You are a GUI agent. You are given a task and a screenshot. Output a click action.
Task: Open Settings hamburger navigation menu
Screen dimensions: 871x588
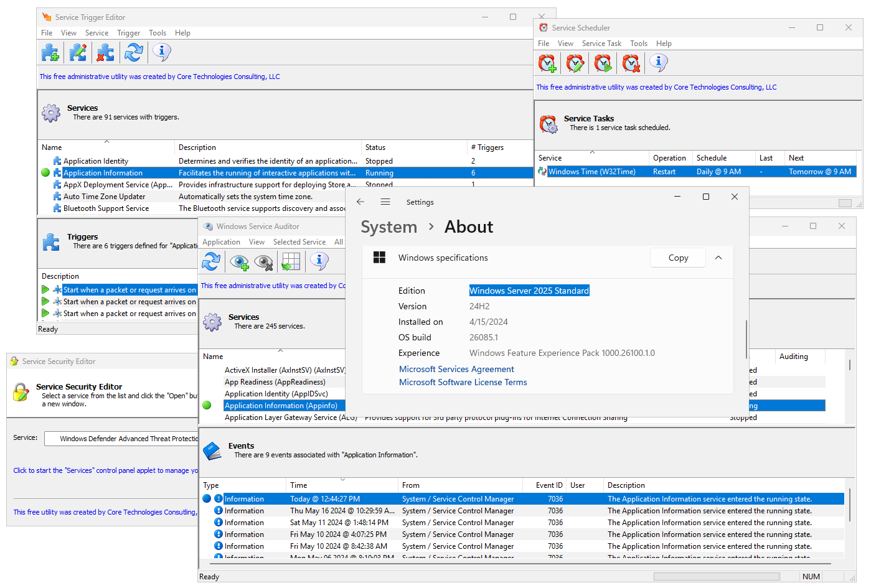(385, 202)
